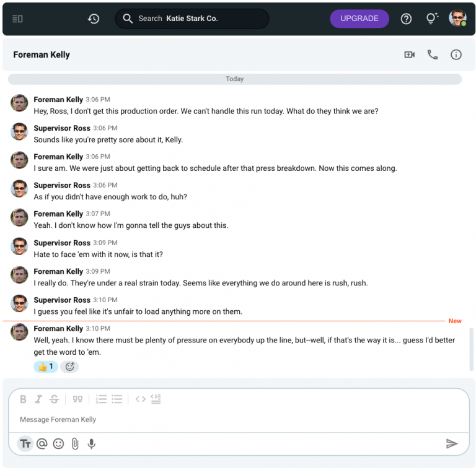Toggle the sidebar panel in the top bar
This screenshot has width=476, height=470.
click(x=17, y=19)
